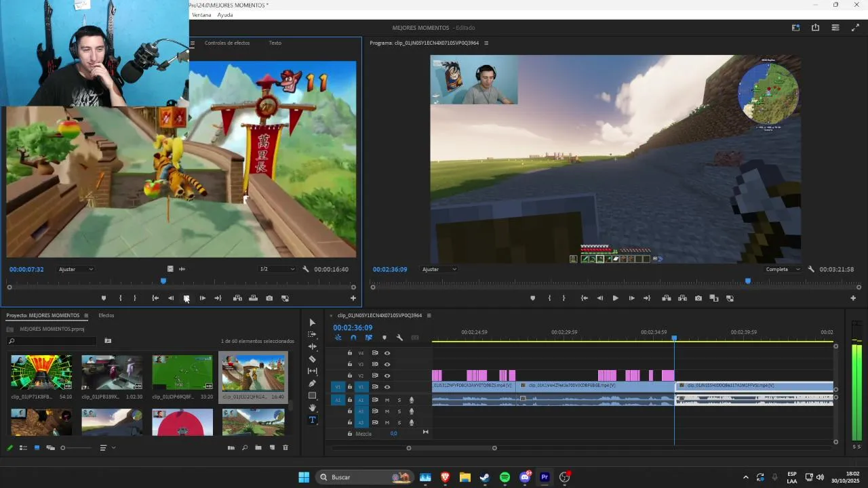The image size is (868, 488).
Task: Toggle insert sequences as nests option
Action: coord(338,338)
